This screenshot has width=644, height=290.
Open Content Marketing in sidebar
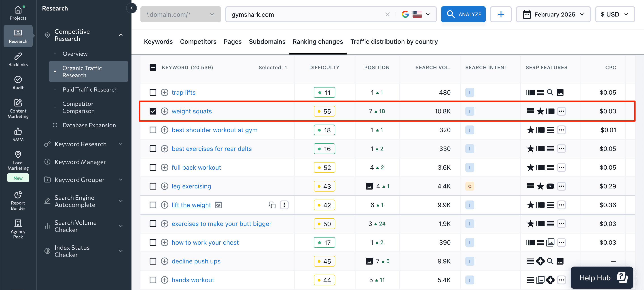[18, 108]
